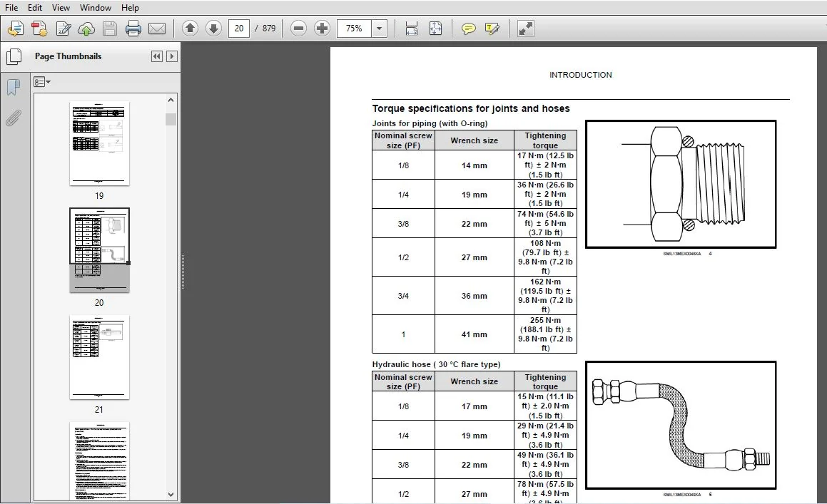Screen dimensions: 827x504
Task: Select the thumbnail below page 21
Action: [x=99, y=461]
